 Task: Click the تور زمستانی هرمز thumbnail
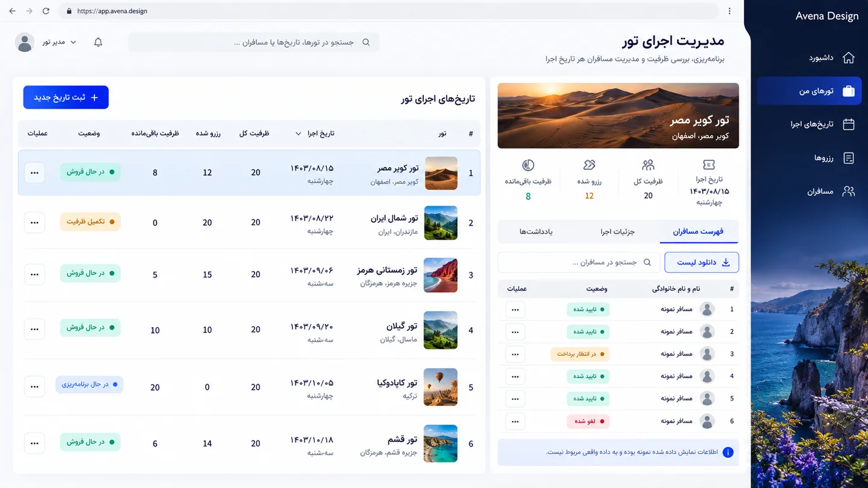tap(441, 275)
